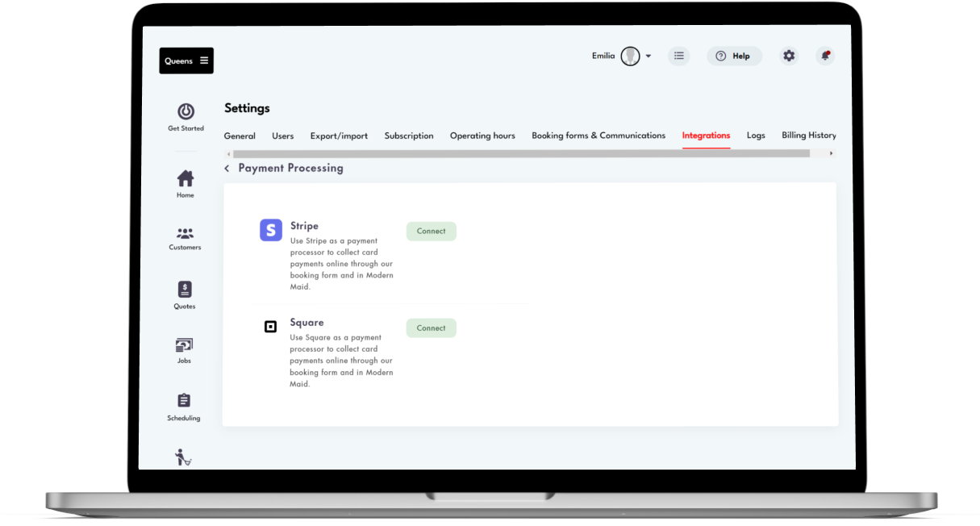Open the Jobs sidebar icon
The image size is (980, 526).
[x=184, y=345]
